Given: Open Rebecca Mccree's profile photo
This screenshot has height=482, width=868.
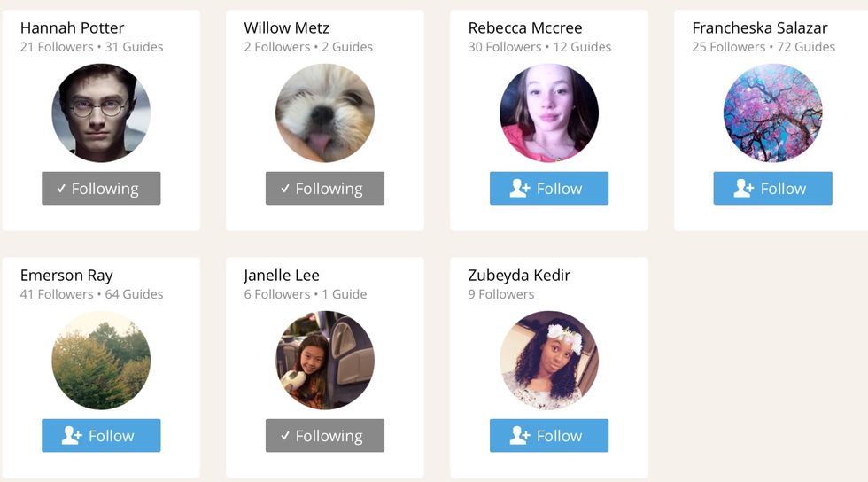Looking at the screenshot, I should click(549, 113).
